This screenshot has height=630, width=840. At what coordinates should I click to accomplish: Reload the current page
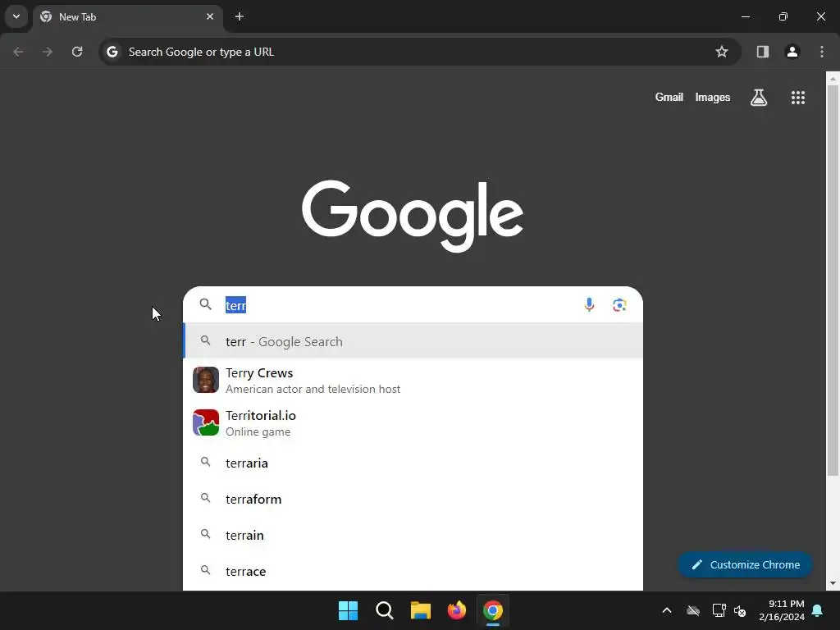(x=77, y=52)
